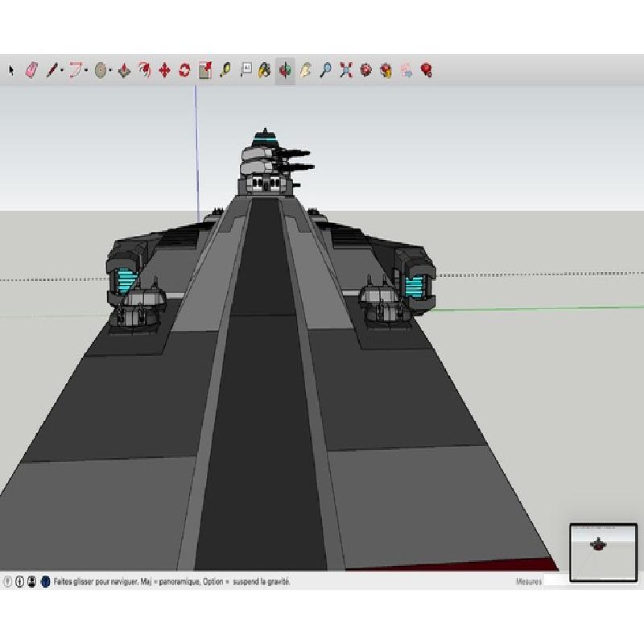Select the arrow Select tool
644x644 pixels.
11,71
